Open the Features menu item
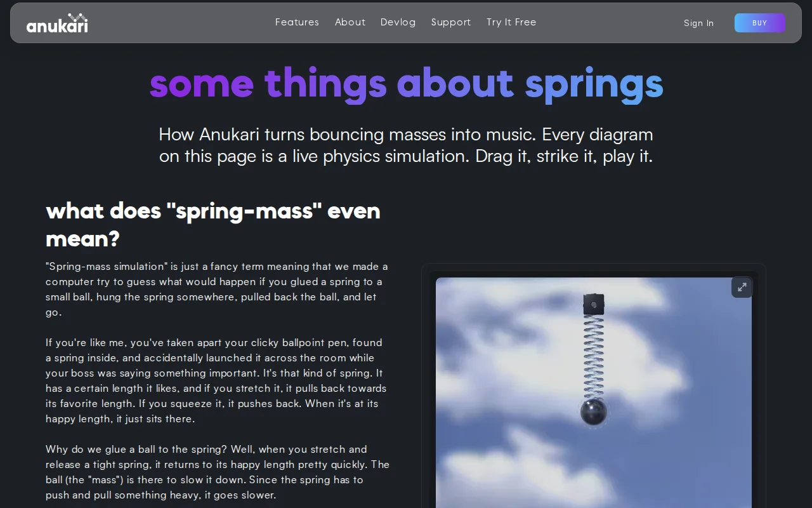 click(297, 22)
